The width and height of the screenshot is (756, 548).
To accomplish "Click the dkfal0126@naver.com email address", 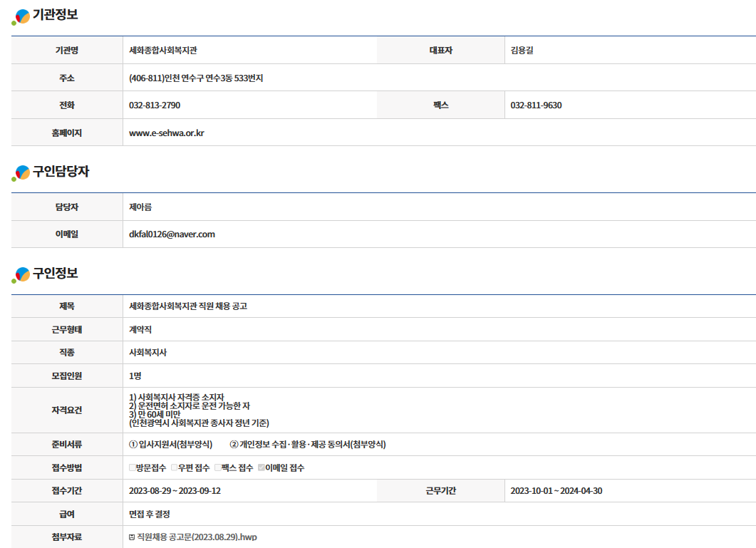I will coord(172,234).
